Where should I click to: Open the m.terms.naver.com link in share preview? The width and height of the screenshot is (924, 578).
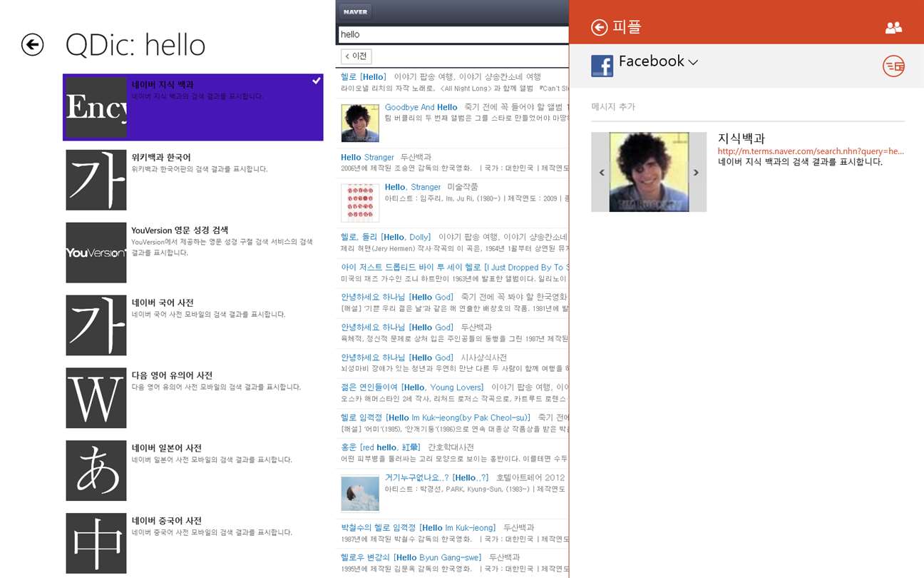[x=811, y=151]
